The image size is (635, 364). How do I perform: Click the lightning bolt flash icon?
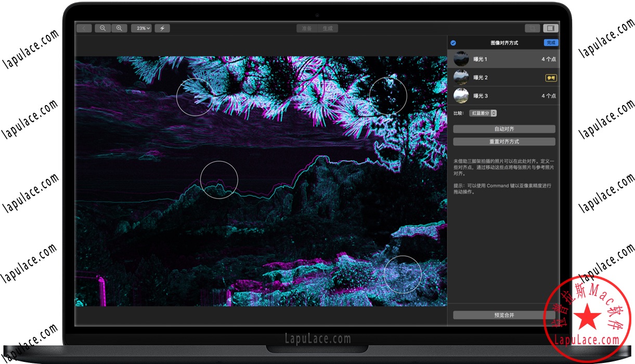(162, 28)
